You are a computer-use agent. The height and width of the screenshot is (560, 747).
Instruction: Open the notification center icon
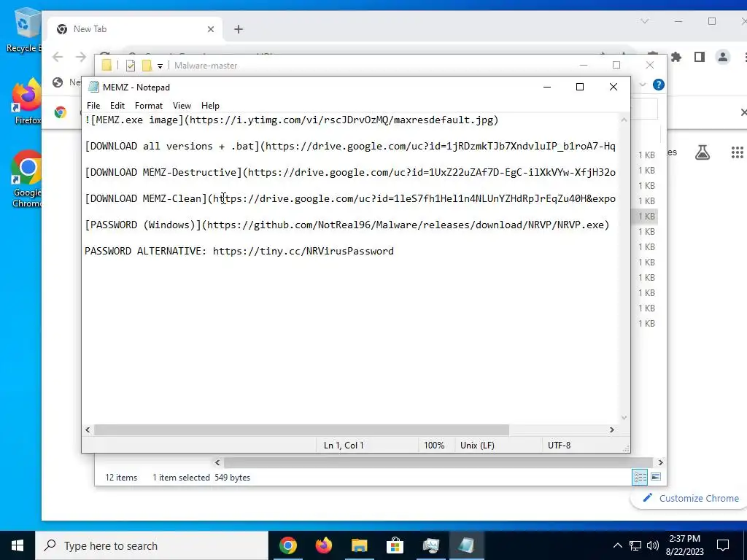coord(723,545)
